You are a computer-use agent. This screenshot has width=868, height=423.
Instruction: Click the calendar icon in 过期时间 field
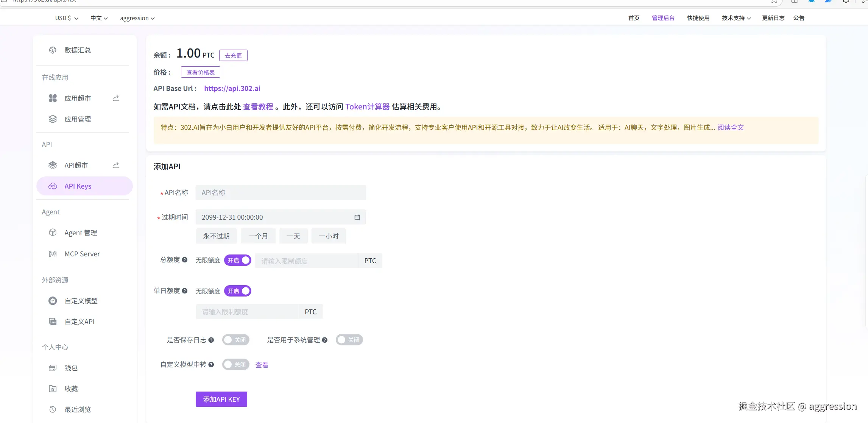click(357, 217)
